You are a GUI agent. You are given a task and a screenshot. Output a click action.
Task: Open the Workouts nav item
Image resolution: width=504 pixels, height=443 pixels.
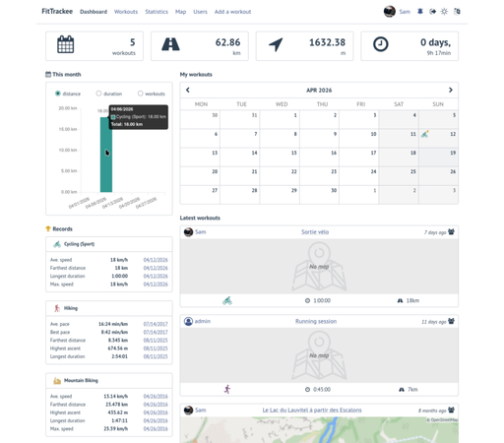pyautogui.click(x=126, y=12)
